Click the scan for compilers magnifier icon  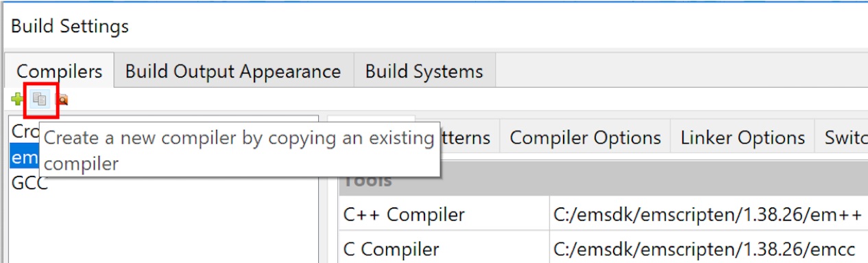62,100
